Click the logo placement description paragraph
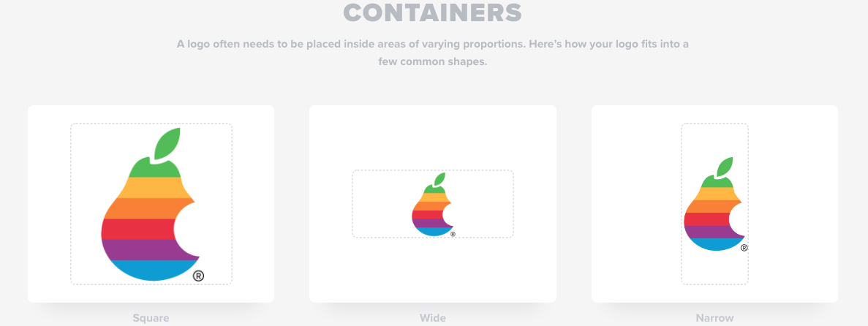868x326 pixels. point(432,53)
